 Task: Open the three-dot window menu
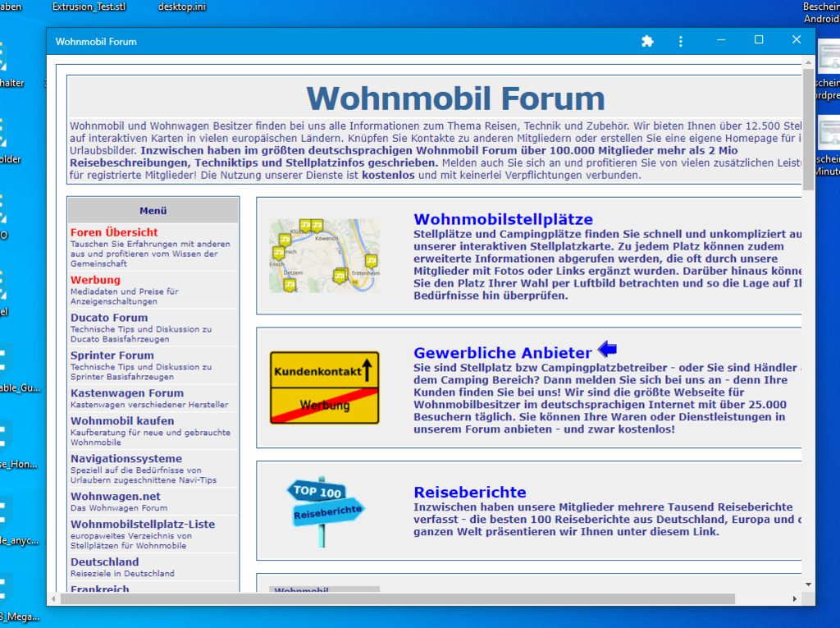[x=680, y=41]
